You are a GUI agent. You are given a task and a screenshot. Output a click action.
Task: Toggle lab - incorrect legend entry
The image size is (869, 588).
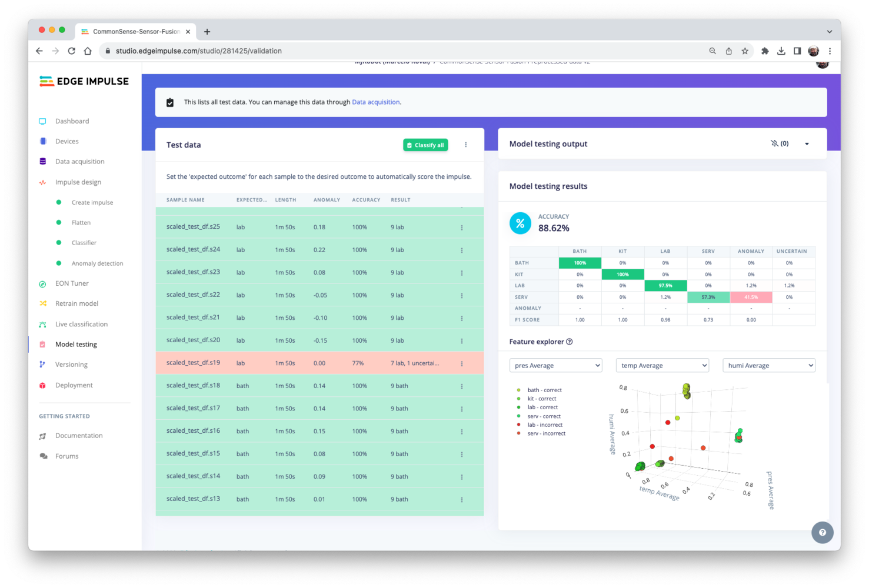[x=540, y=425]
